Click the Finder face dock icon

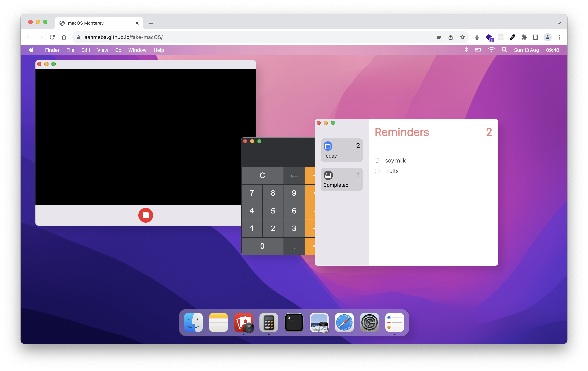[x=193, y=322]
